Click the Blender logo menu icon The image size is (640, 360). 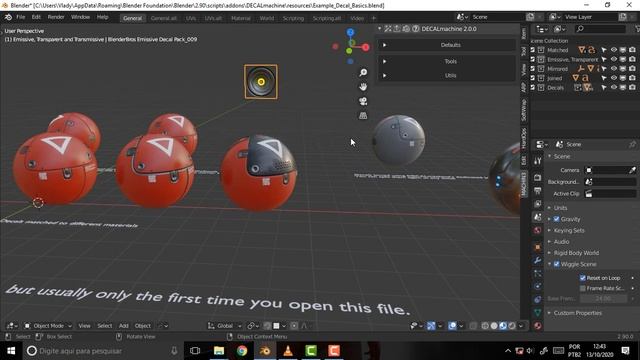[8, 17]
